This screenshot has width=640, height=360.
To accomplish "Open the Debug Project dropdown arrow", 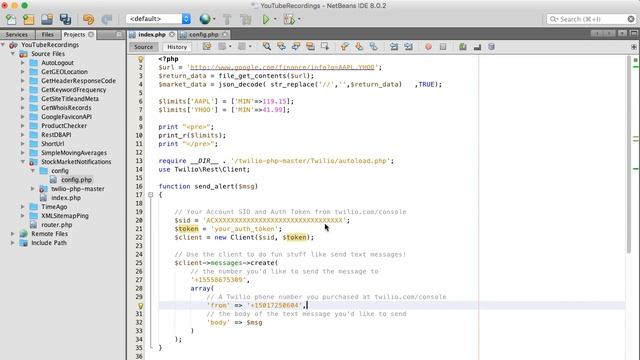I will pos(299,19).
